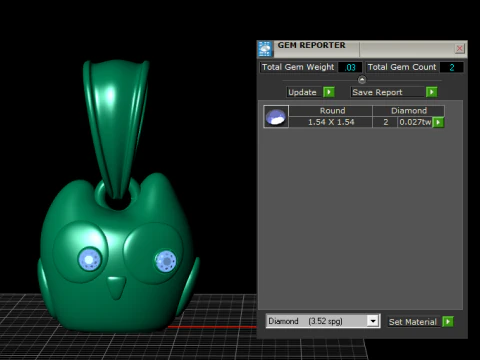Click the Diamond material header cell
Image resolution: width=480 pixels, height=360 pixels.
click(409, 111)
